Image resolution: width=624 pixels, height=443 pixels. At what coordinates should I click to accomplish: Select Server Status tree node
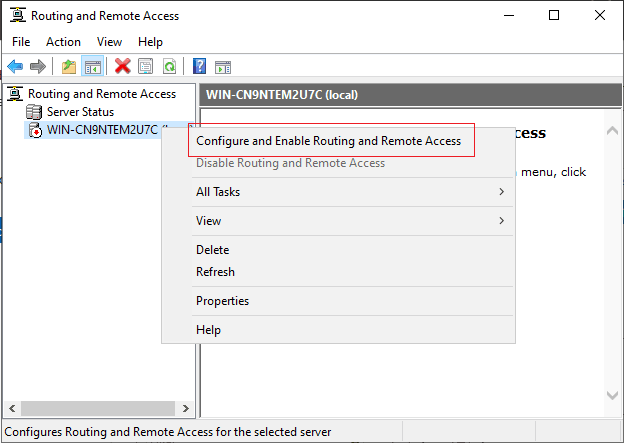80,112
